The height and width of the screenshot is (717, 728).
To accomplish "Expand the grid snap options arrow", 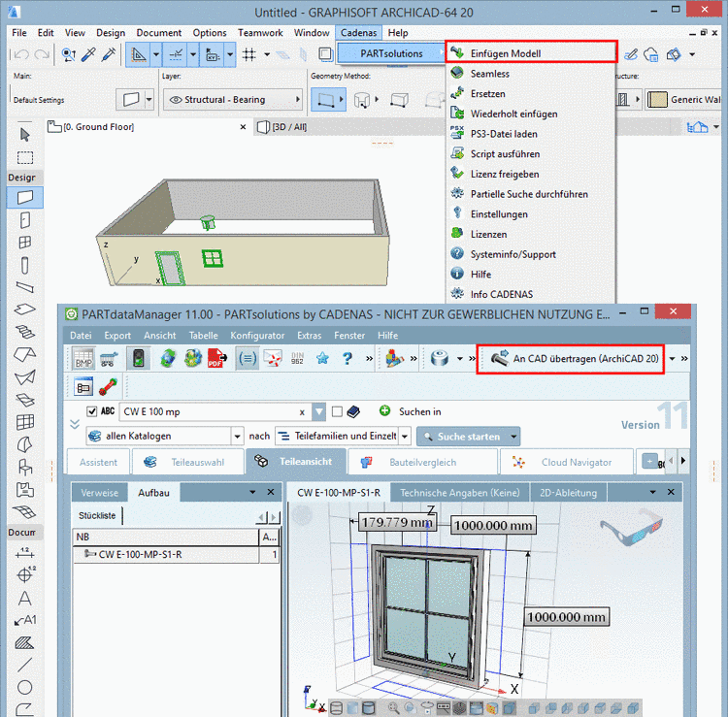I will tap(267, 54).
